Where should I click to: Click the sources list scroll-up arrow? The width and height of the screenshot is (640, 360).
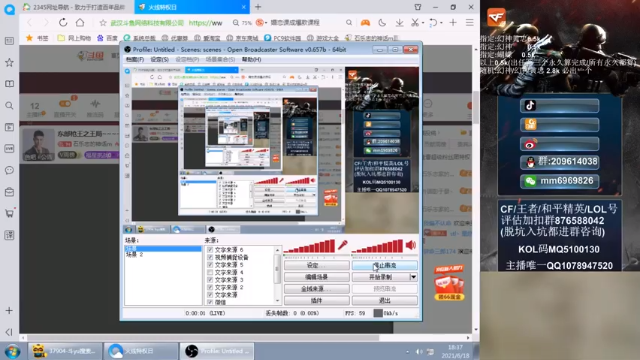pos(278,249)
